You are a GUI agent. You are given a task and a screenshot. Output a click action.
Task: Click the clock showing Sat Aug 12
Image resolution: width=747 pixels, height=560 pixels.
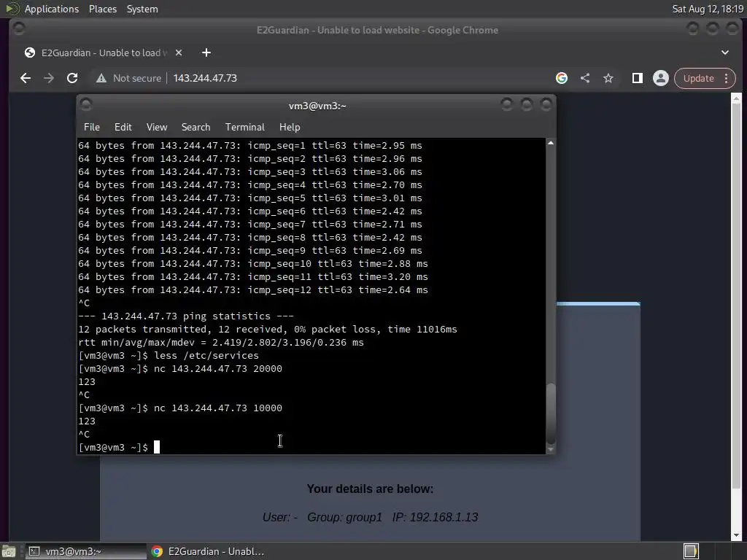point(708,9)
